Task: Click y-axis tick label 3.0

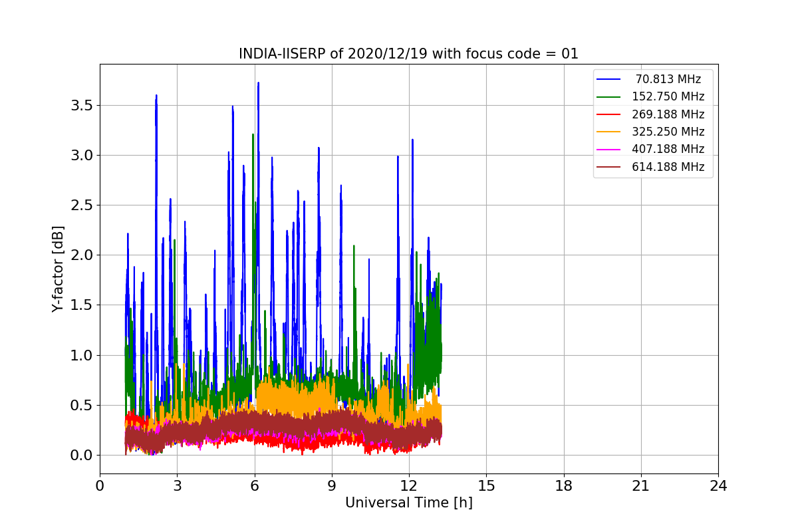Action: [x=82, y=156]
